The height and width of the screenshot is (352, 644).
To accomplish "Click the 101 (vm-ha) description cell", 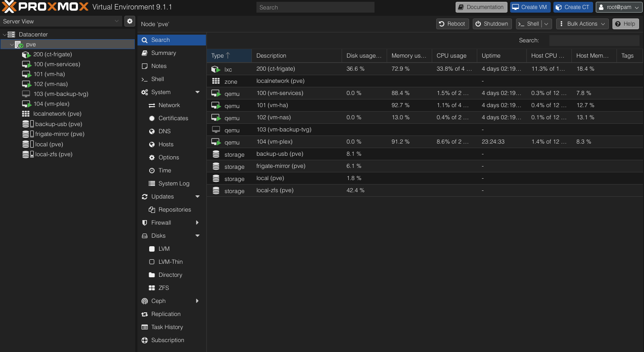I will pos(297,105).
